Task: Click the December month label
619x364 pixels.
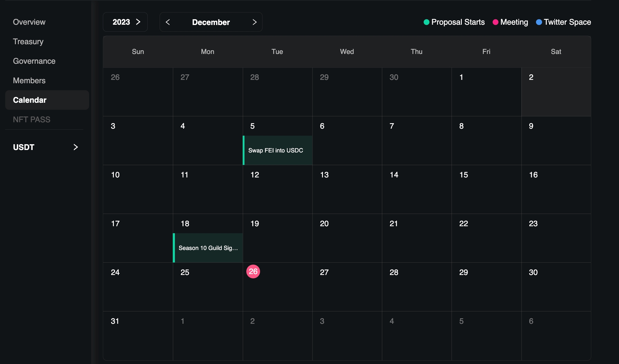Action: point(211,22)
